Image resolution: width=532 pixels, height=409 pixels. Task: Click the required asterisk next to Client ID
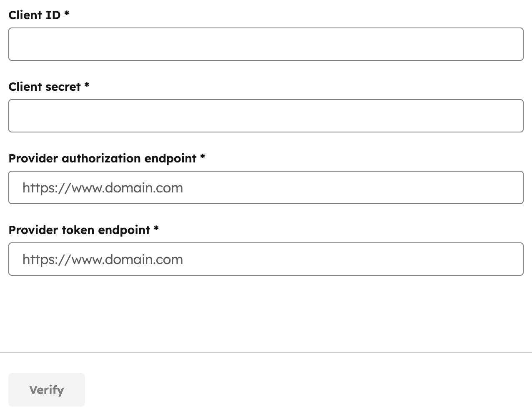[x=67, y=15]
